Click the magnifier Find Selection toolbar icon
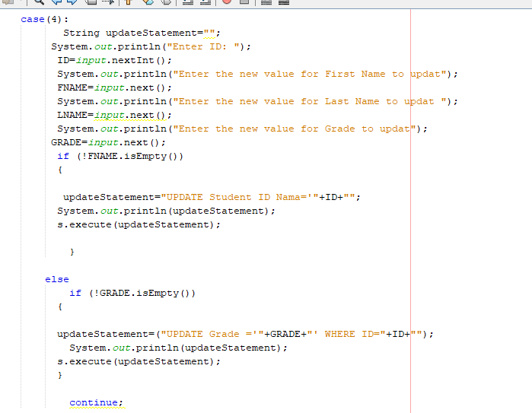The width and height of the screenshot is (532, 413). pos(40,2)
